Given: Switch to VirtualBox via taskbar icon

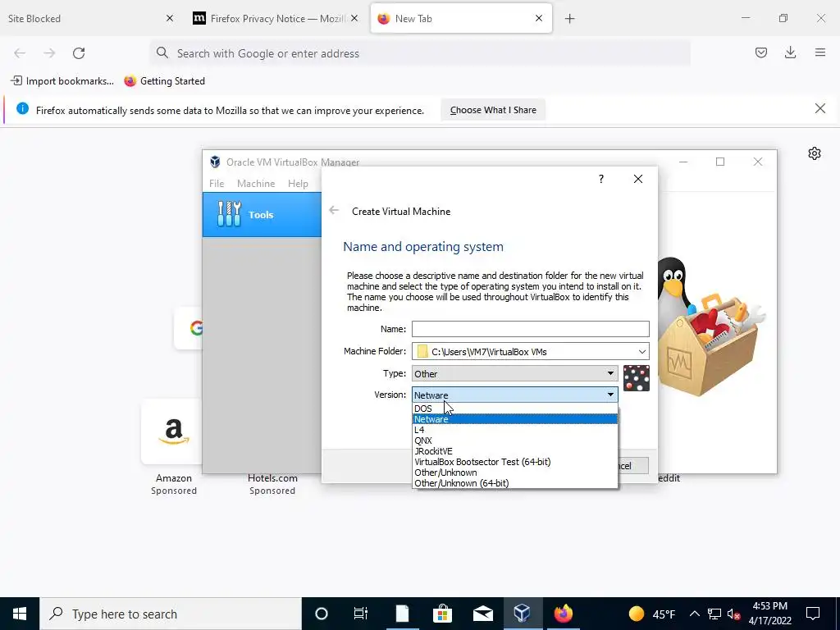Looking at the screenshot, I should click(523, 614).
